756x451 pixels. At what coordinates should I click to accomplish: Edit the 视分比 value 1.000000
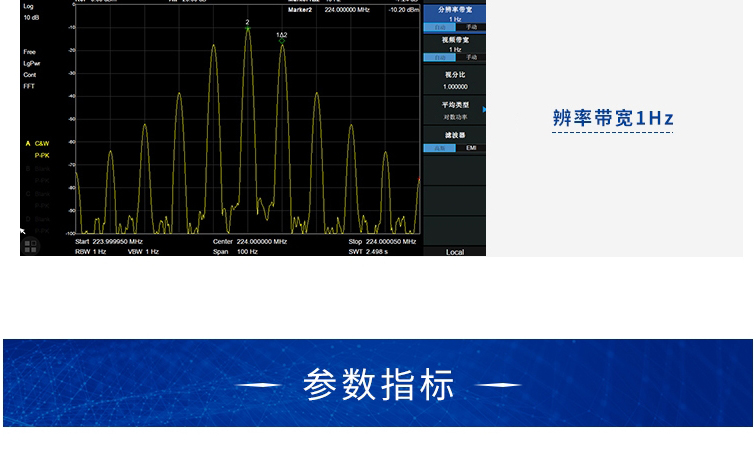[455, 86]
